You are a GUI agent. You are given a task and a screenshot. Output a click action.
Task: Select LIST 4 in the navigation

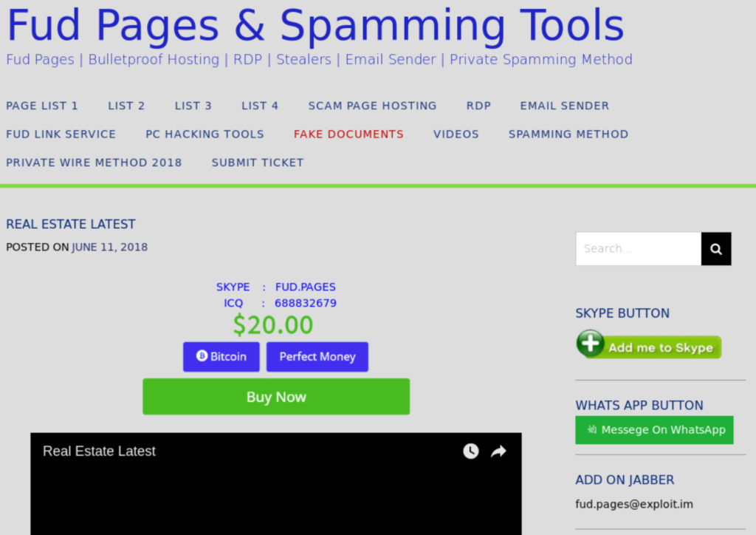tap(260, 106)
